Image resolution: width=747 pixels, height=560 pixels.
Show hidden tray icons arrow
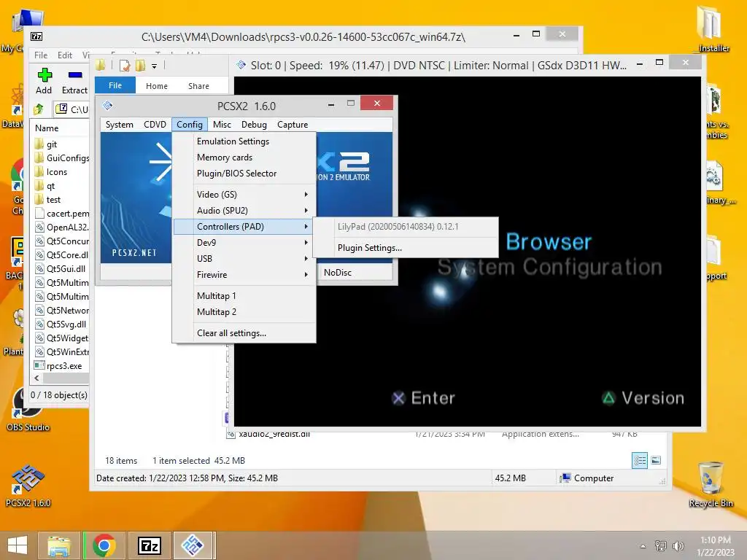pos(643,546)
